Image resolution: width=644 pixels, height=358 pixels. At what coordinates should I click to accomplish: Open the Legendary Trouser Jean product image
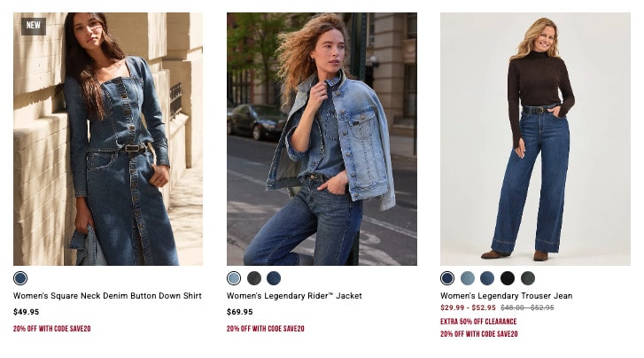(x=535, y=139)
